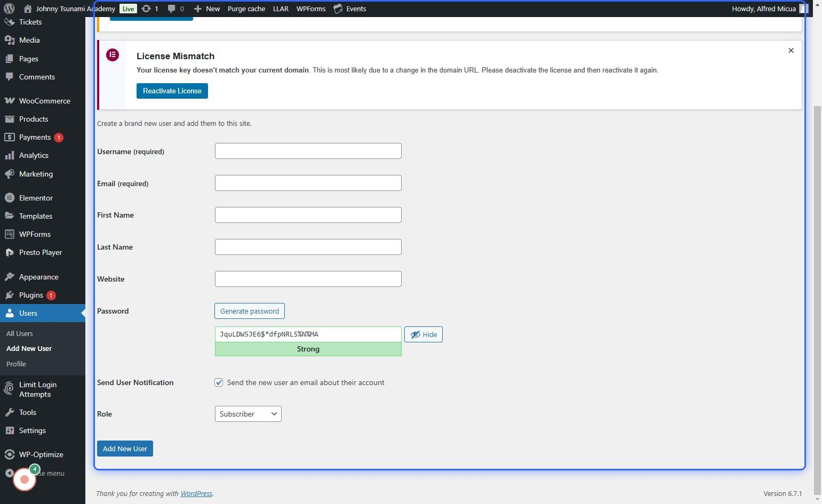Go to All Users submenu
The height and width of the screenshot is (504, 822).
20,333
